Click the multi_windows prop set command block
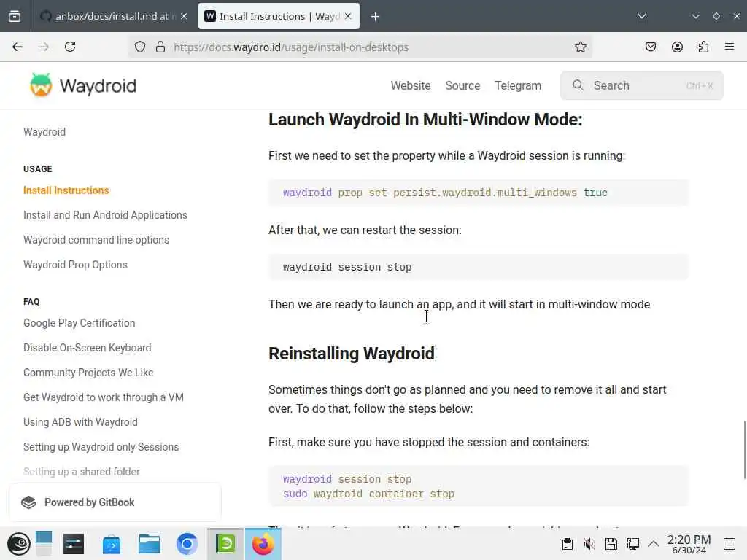This screenshot has height=560, width=747. [x=479, y=192]
